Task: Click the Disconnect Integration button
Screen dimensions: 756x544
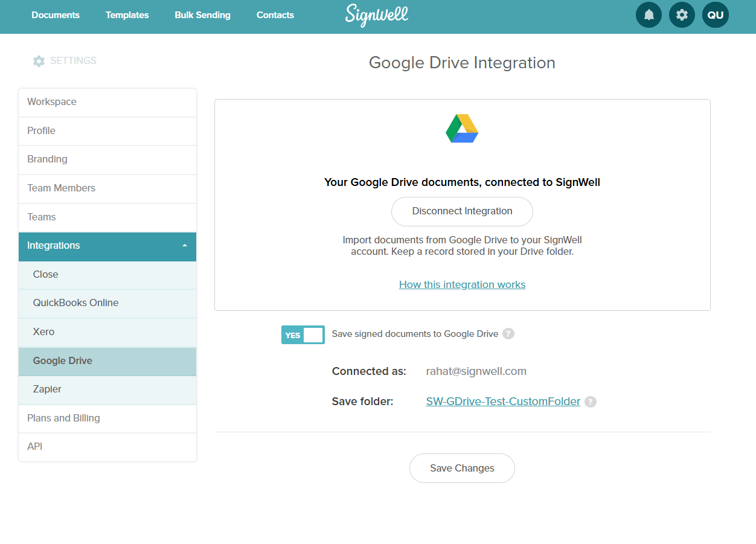Action: click(x=462, y=211)
